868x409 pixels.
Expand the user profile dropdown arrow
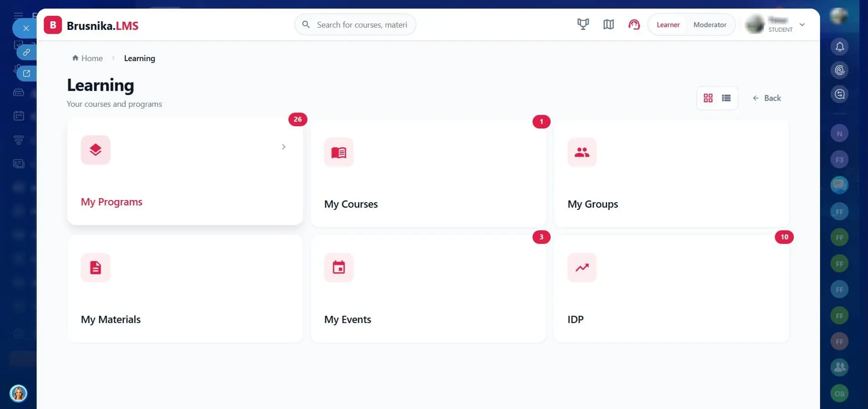(802, 24)
